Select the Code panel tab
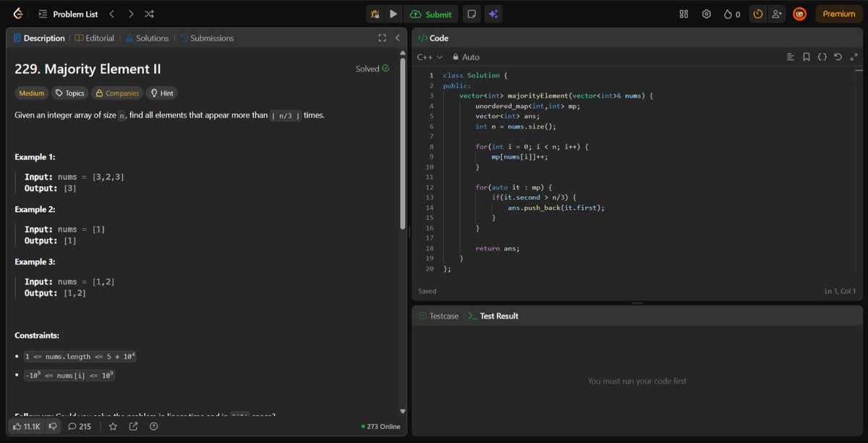 [x=433, y=38]
